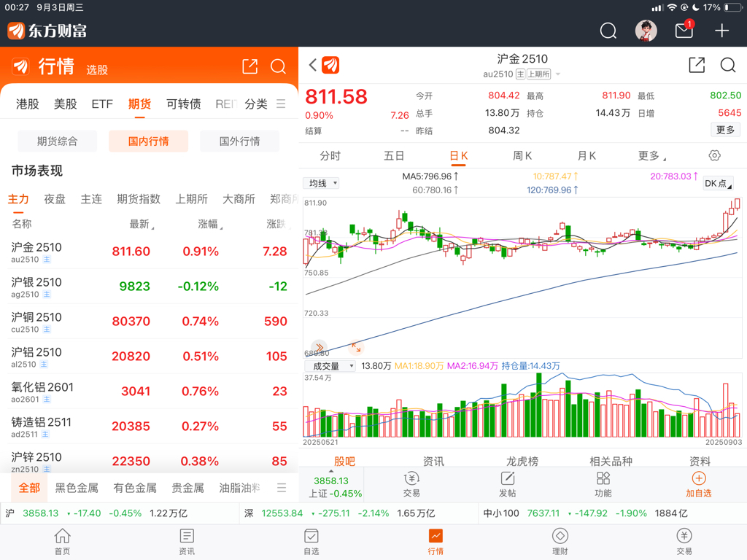Open the mail inbox with notification badge

tap(684, 30)
